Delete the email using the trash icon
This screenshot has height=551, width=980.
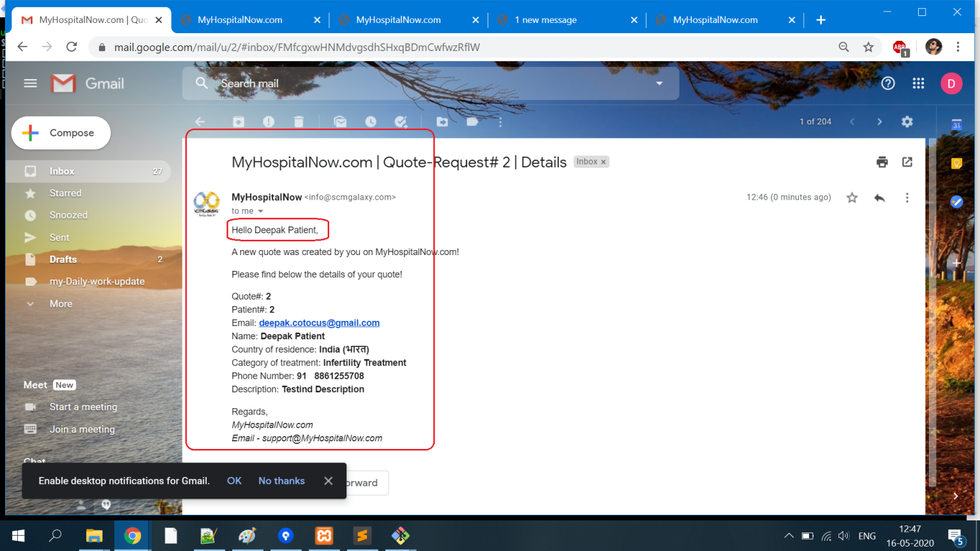299,122
